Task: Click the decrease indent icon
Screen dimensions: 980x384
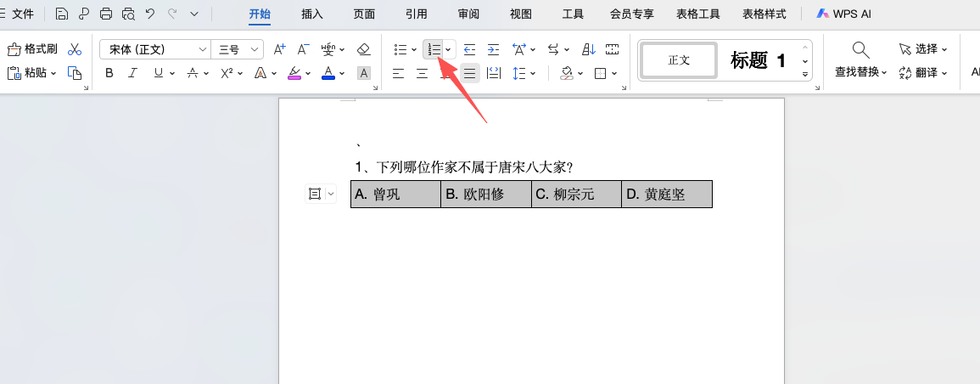Action: [x=469, y=49]
